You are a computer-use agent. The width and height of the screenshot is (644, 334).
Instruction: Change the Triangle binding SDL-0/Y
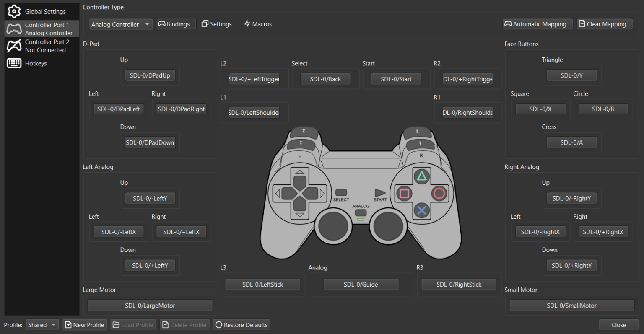coord(571,75)
